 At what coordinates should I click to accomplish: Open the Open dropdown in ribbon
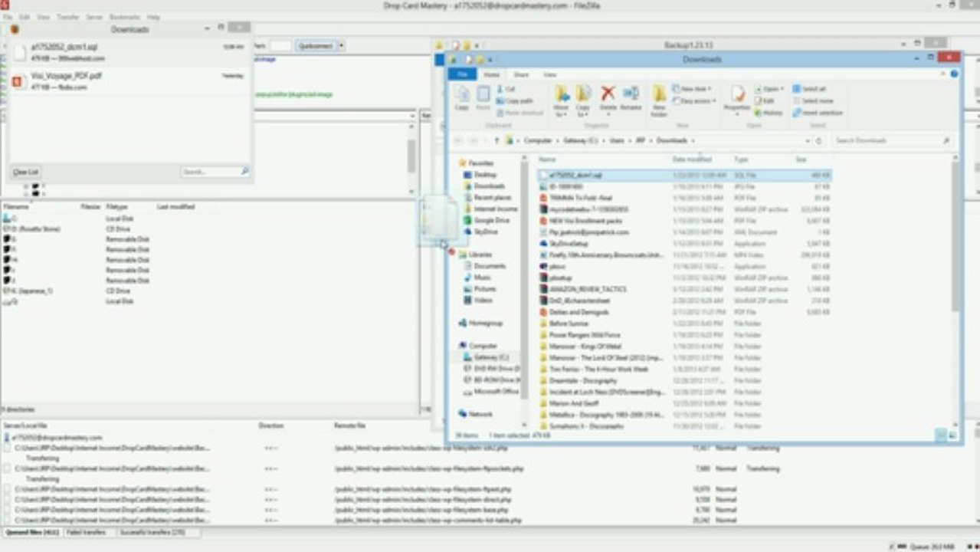point(769,89)
